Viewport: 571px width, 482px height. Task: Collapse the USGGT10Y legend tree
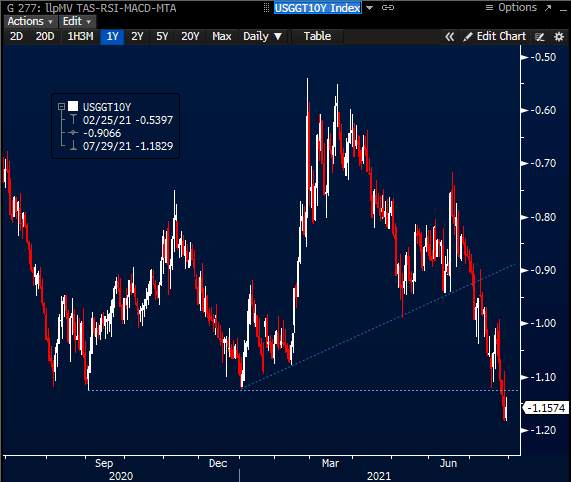pos(61,107)
